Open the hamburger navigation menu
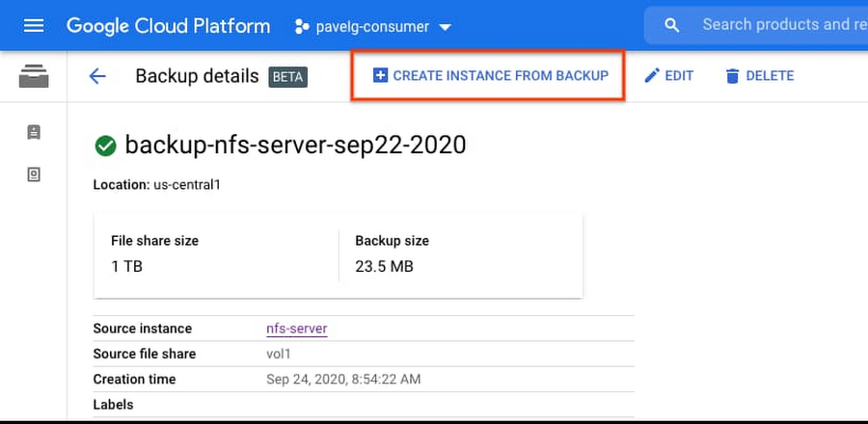Screen dimensions: 868x424 click(34, 26)
